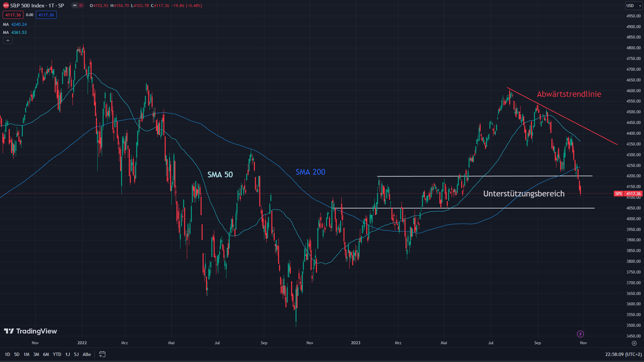Select the MA 4361.53 indicator legend
Image resolution: width=644 pixels, height=362 pixels.
point(15,33)
